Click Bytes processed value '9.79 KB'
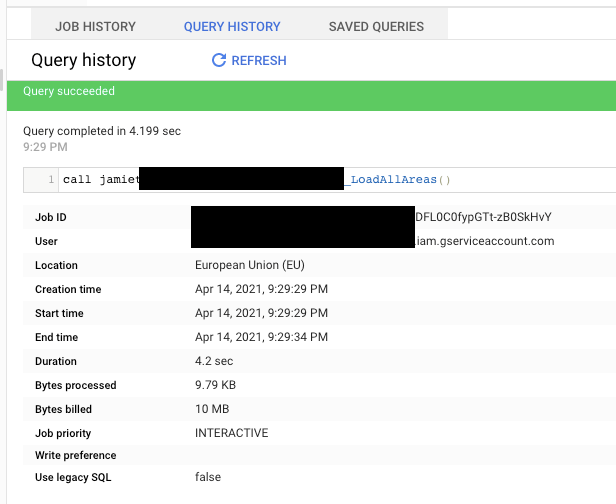Screen dimensions: 616x504 point(215,385)
